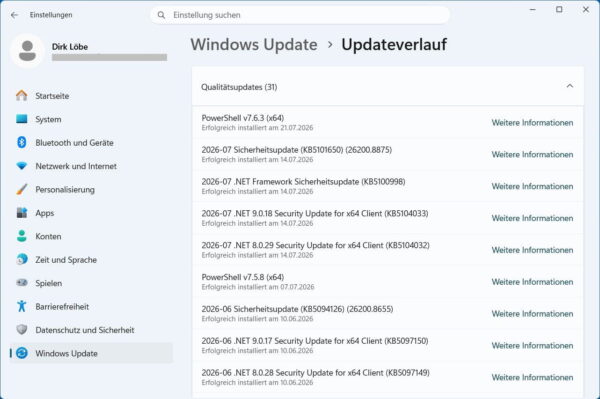Image resolution: width=600 pixels, height=399 pixels.
Task: Open Weitere Informationen for PowerShell v7.6.3
Action: click(x=532, y=123)
